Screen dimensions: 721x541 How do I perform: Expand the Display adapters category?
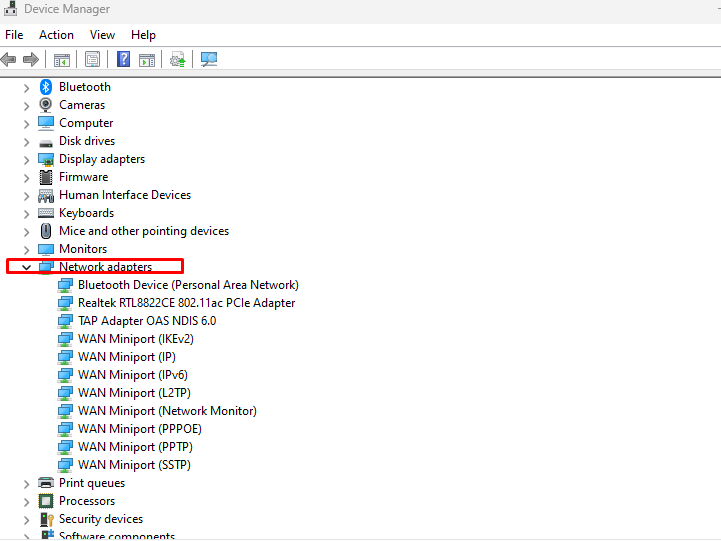point(27,159)
